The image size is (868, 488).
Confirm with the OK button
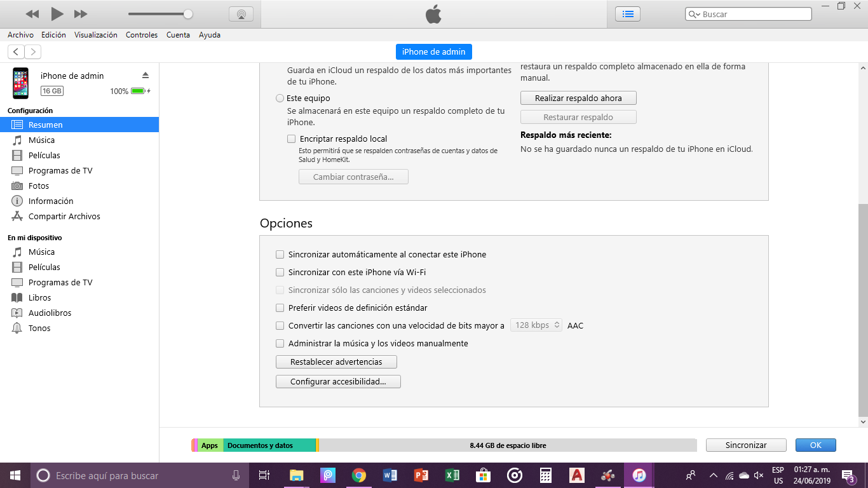click(816, 445)
